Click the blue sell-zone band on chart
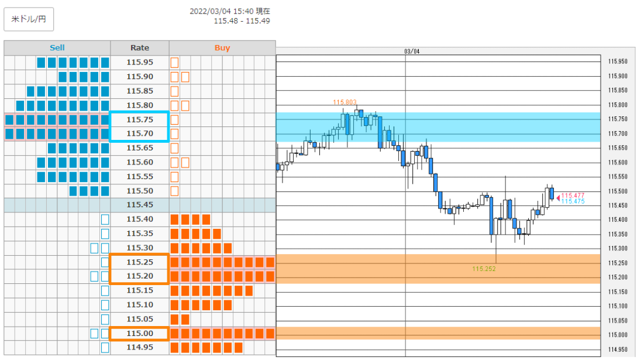The image size is (644, 360). (438, 128)
